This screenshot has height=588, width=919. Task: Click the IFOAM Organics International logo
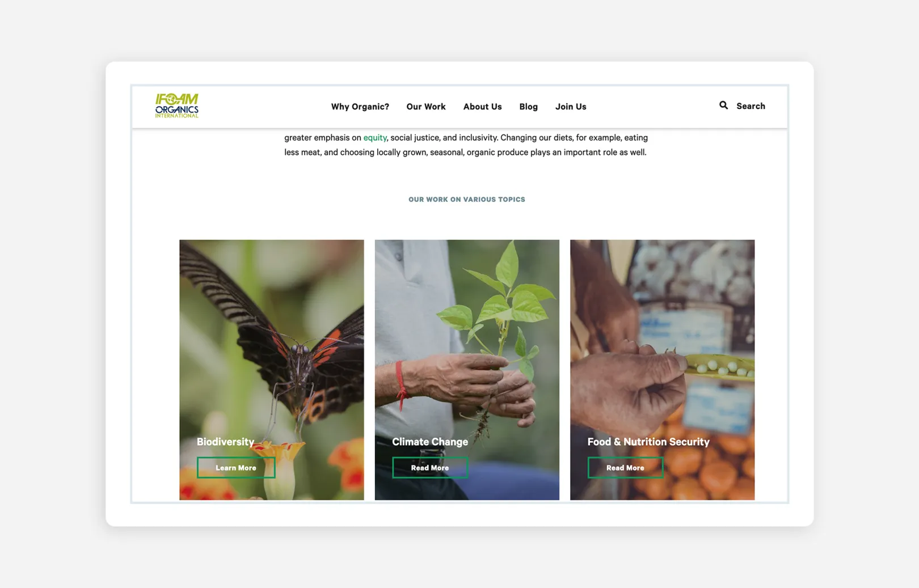click(x=177, y=105)
